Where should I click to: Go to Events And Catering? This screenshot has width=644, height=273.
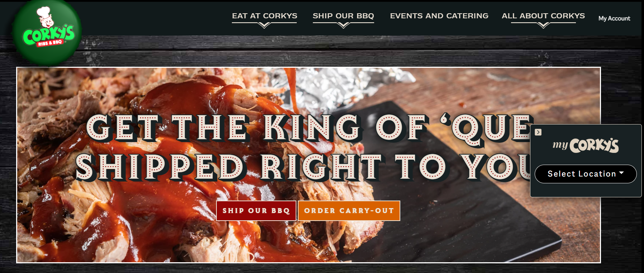click(439, 16)
